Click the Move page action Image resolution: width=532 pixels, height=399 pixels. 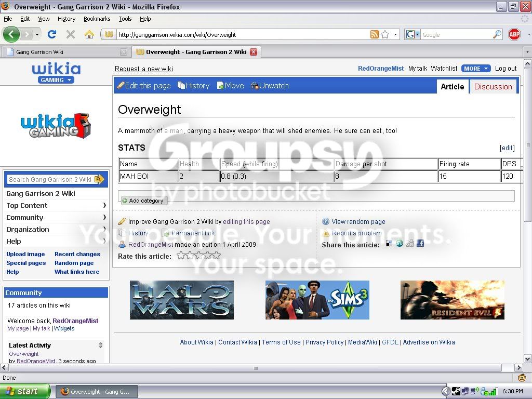point(231,86)
